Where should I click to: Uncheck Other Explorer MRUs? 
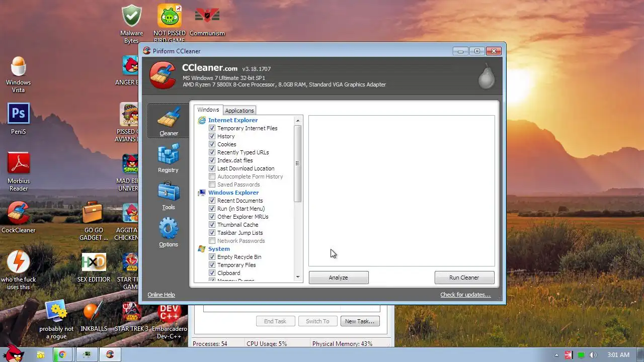(x=212, y=217)
